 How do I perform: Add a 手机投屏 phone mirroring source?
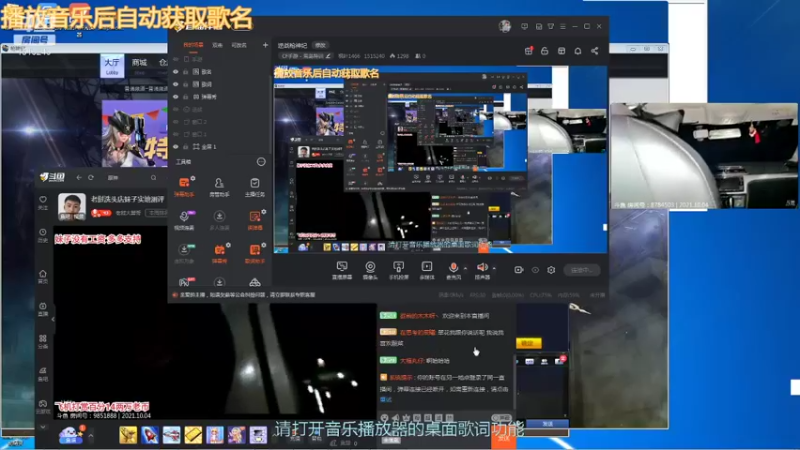coord(398,270)
